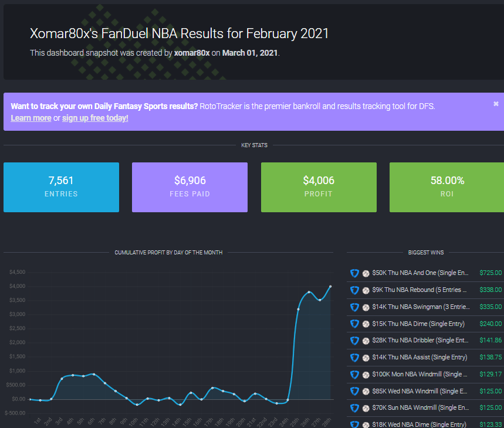Click the 7,561 Entries stat card
Image resolution: width=504 pixels, height=428 pixels.
(x=61, y=187)
